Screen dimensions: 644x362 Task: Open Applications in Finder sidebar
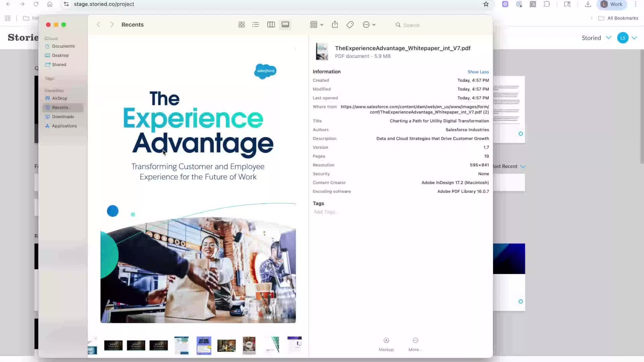point(64,126)
